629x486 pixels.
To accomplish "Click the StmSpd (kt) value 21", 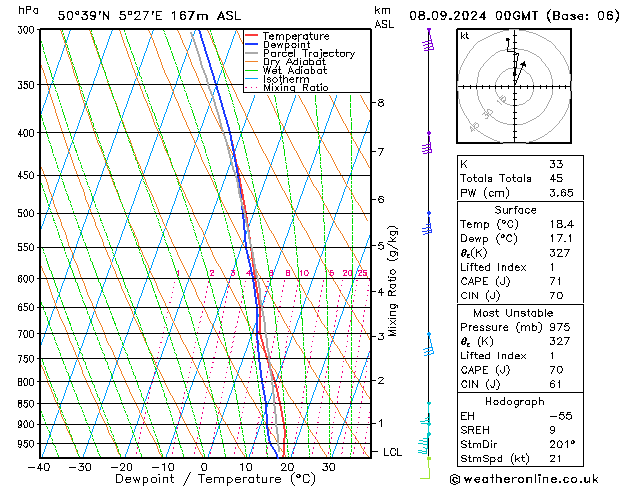I will point(555,458).
